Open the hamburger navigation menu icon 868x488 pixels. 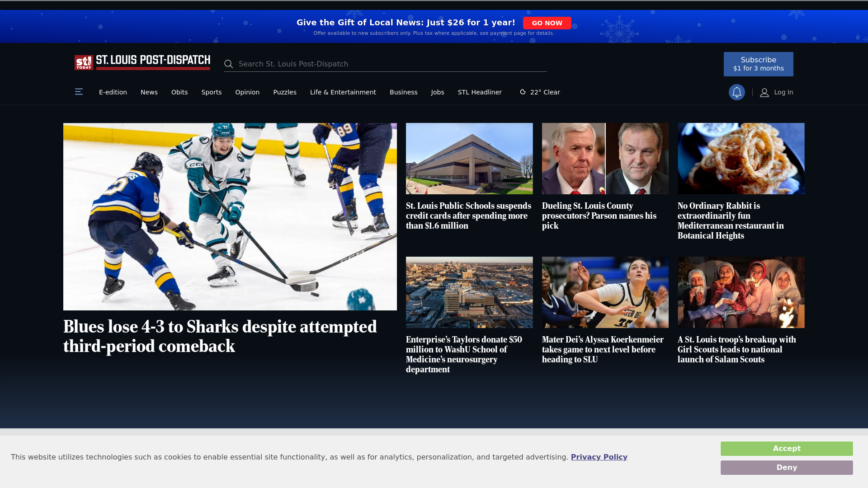pos(79,92)
